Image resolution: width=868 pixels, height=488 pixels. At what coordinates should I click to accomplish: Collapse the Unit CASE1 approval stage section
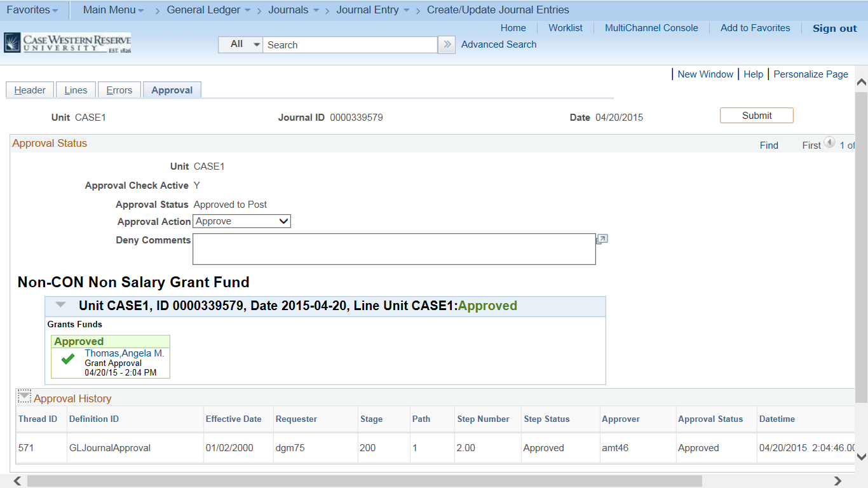pos(60,304)
